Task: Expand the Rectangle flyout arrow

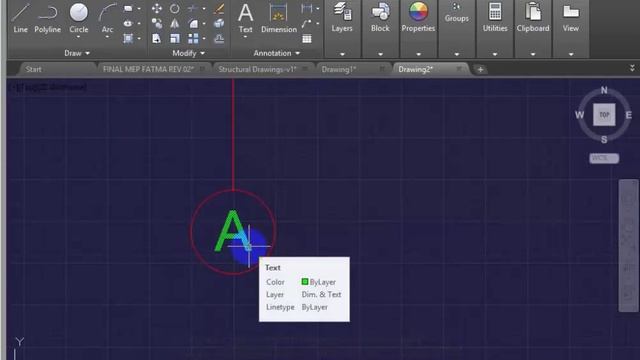Action: tap(139, 8)
